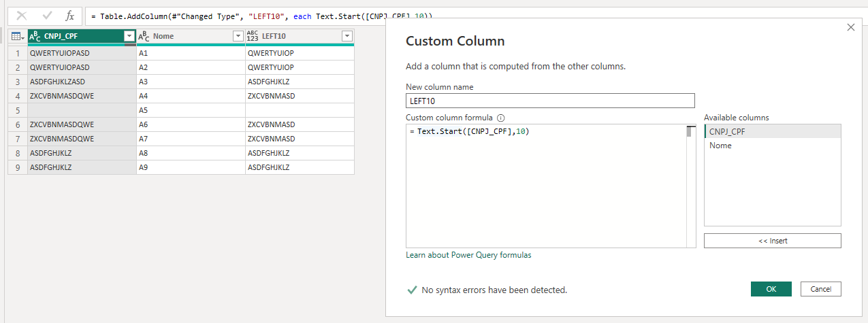Click the ZXCVBNMASD LEFT10 cell in row 4
Image resolution: width=868 pixels, height=323 pixels.
(300, 96)
